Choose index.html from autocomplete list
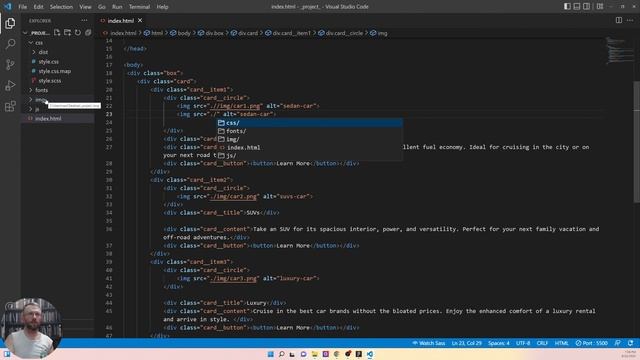 coord(309,147)
